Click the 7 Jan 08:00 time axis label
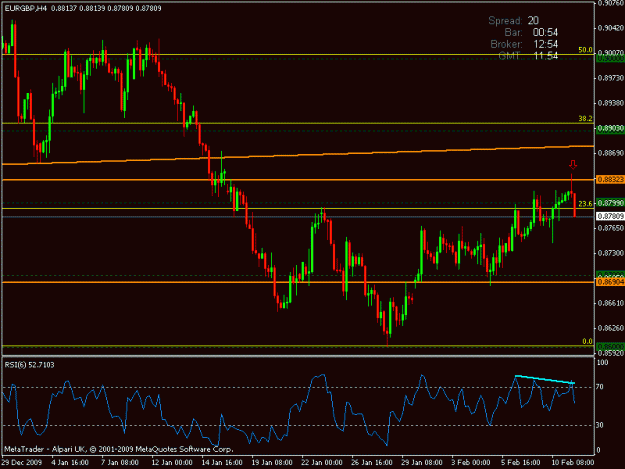The width and height of the screenshot is (625, 469). [x=120, y=463]
